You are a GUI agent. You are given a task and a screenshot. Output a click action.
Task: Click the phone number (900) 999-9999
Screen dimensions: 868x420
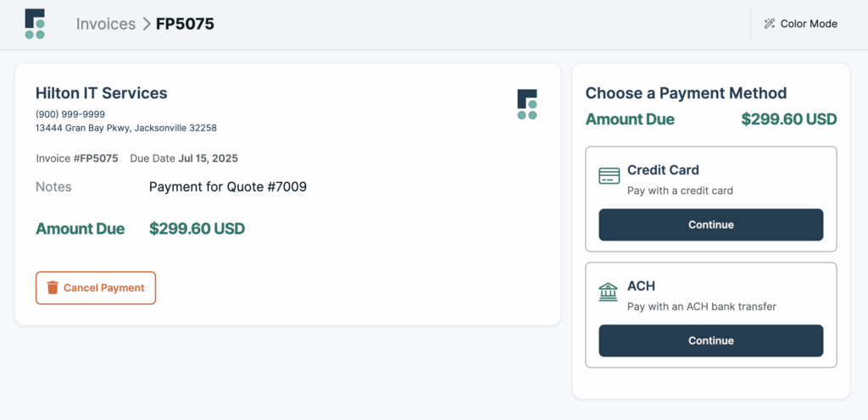click(70, 114)
